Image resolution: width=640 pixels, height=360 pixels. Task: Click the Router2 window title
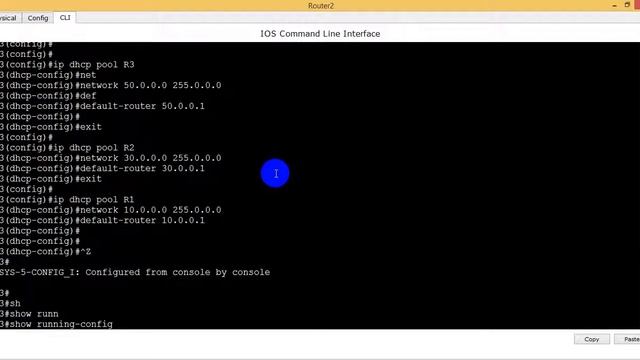(x=321, y=6)
